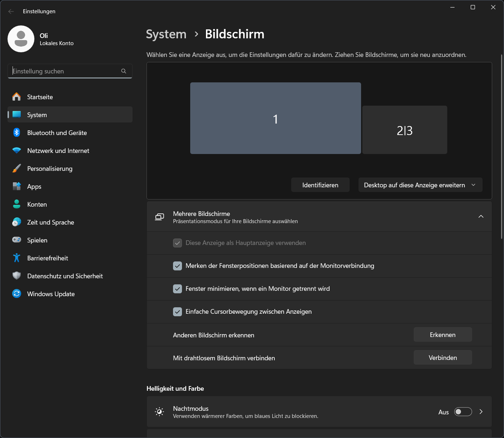Focus the Einstellung suchen search field

70,71
